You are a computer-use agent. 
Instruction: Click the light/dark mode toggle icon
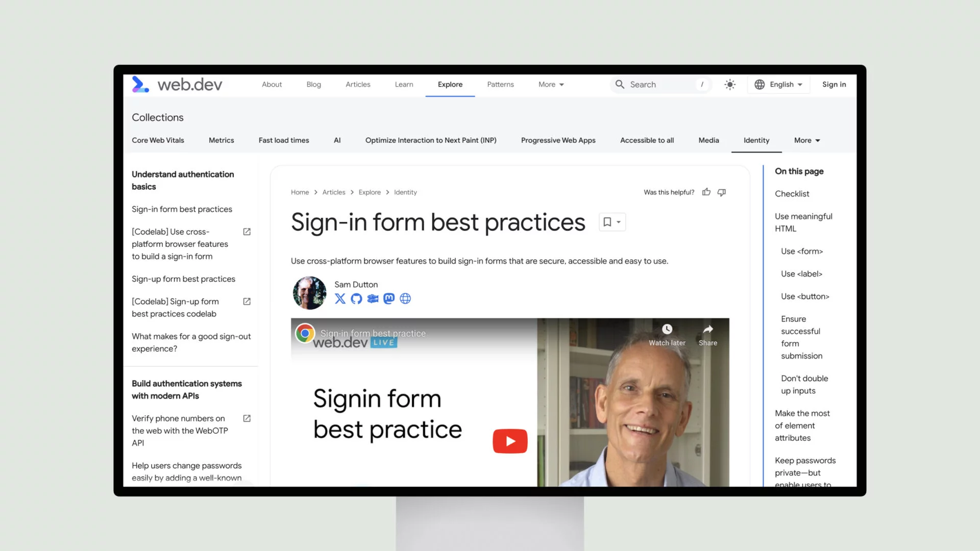pyautogui.click(x=729, y=84)
